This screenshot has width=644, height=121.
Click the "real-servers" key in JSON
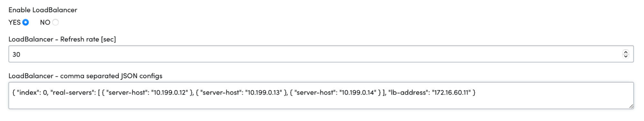pyautogui.click(x=72, y=93)
